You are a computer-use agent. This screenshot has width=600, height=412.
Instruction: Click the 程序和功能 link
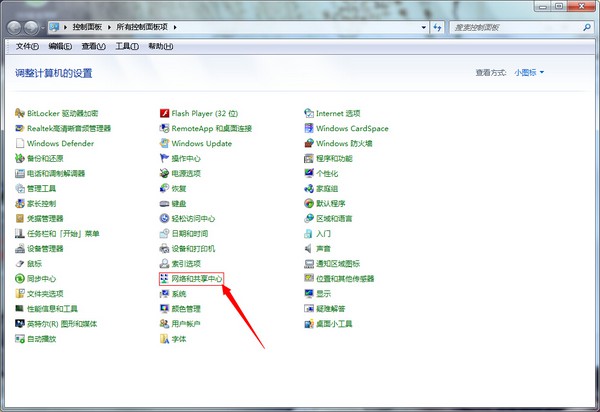click(x=334, y=158)
